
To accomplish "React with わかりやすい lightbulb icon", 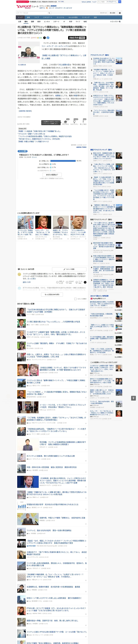I will (x=74, y=122).
